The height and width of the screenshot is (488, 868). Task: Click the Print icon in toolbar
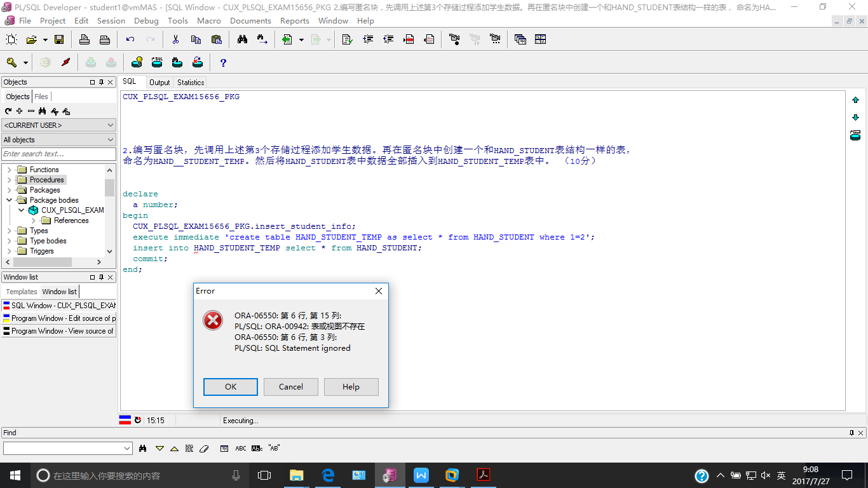(85, 39)
